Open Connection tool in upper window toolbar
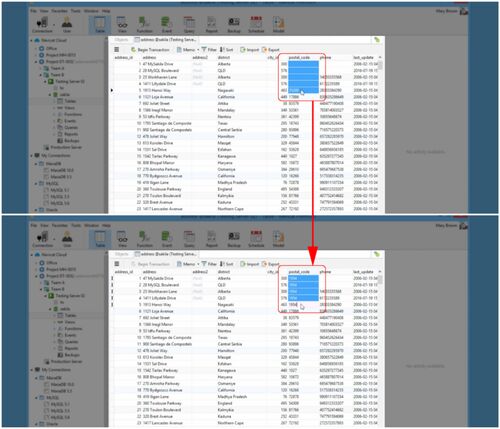500x429 pixels. point(42,25)
